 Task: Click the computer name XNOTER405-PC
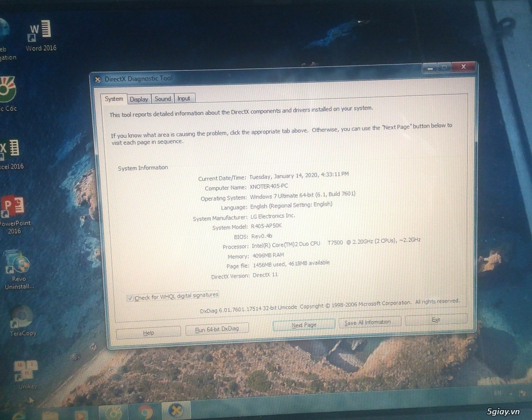pos(269,187)
